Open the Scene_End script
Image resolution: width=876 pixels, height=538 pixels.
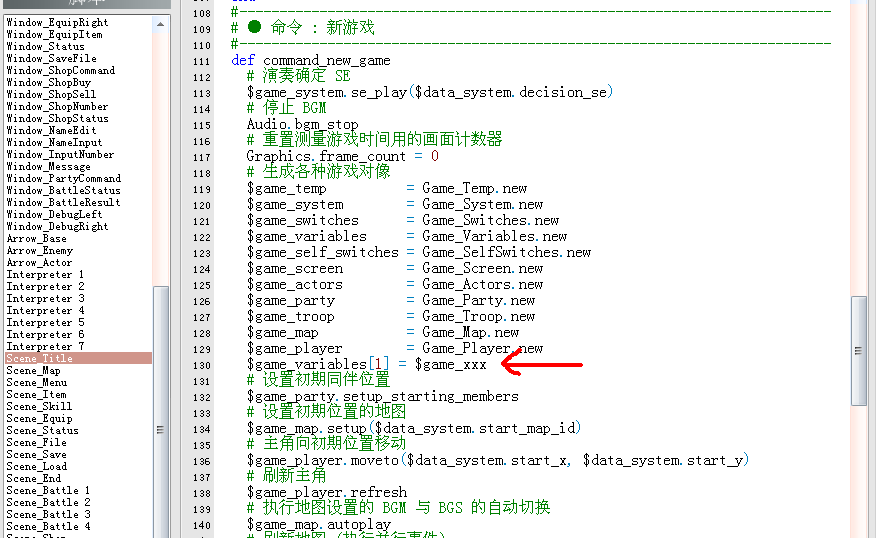pyautogui.click(x=34, y=479)
